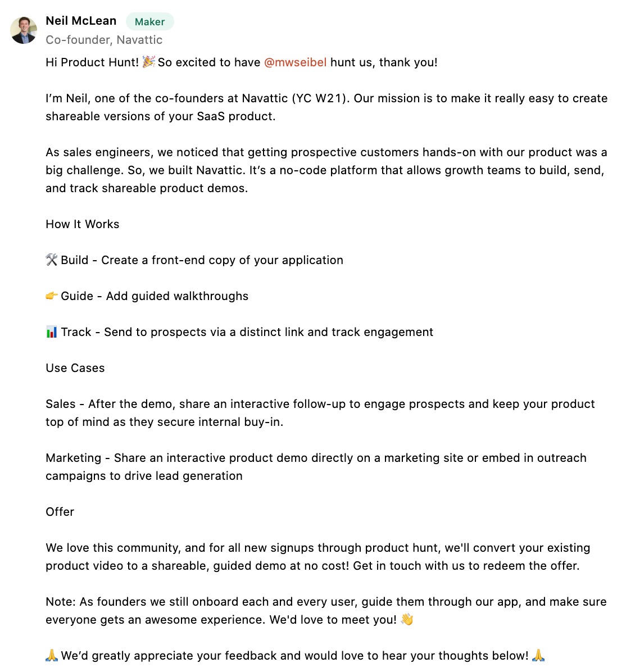Click the Marketing use case paragraph

pyautogui.click(x=316, y=467)
